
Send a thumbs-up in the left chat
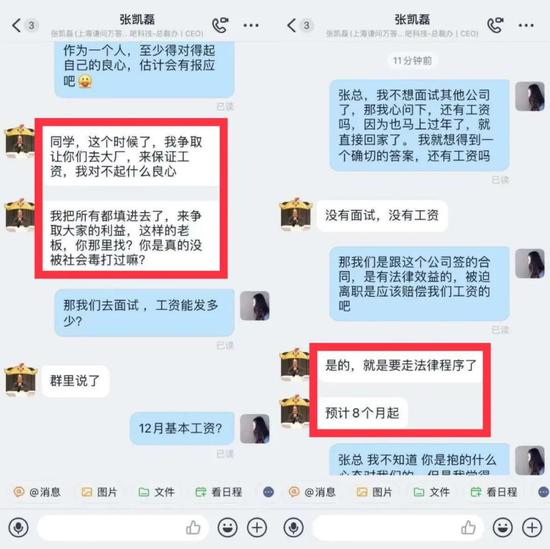[193, 527]
